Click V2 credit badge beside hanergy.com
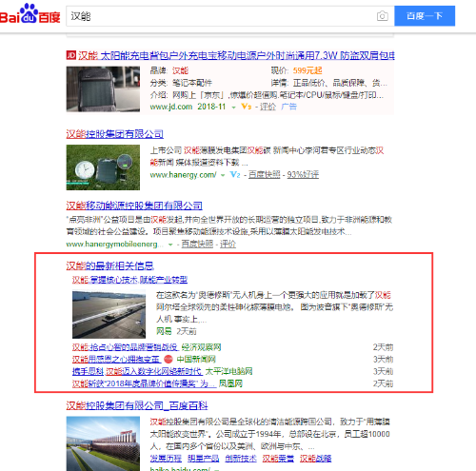Image resolution: width=476 pixels, height=471 pixels. (235, 174)
